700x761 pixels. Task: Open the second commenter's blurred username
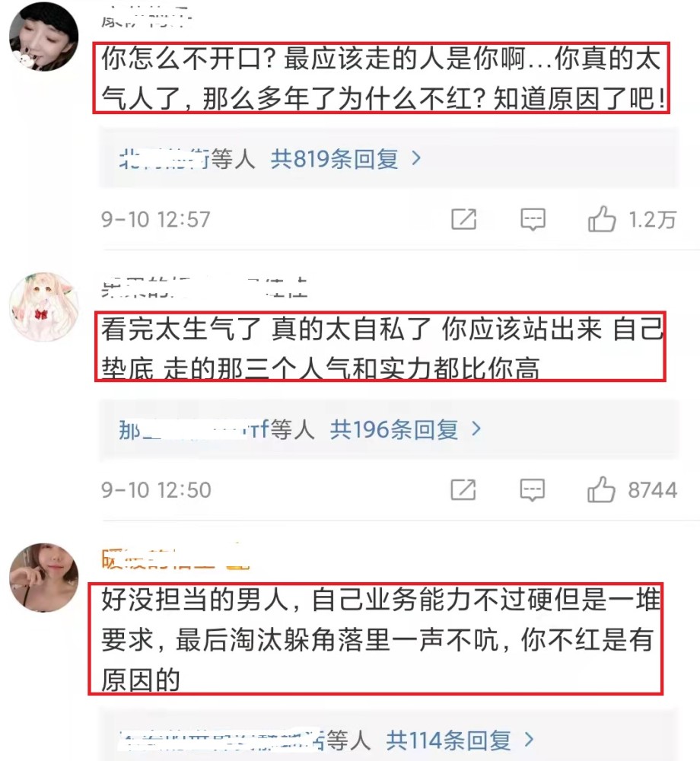pyautogui.click(x=204, y=288)
